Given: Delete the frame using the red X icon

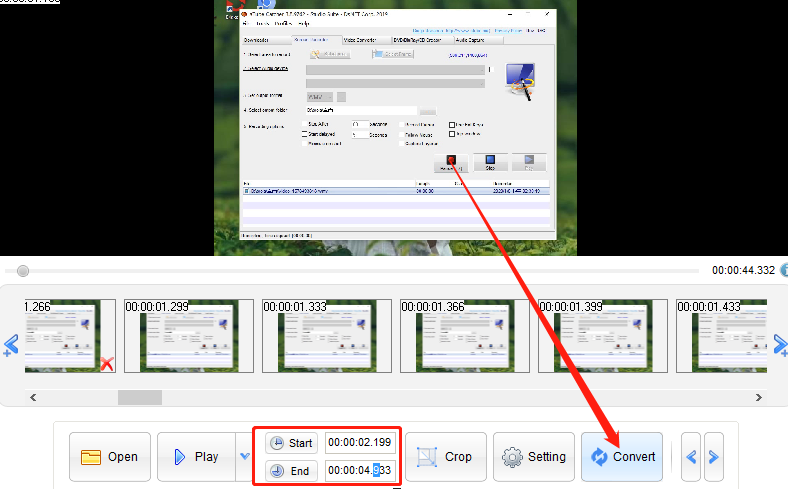Looking at the screenshot, I should [x=107, y=364].
